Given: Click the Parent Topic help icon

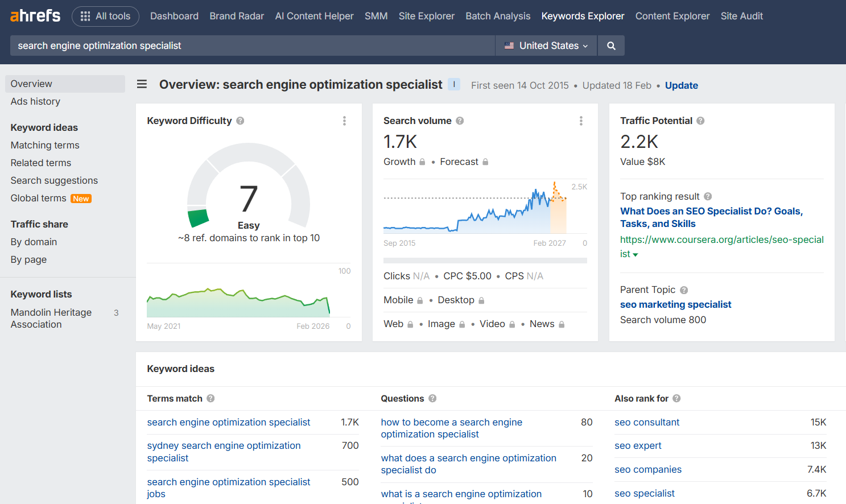Looking at the screenshot, I should click(684, 290).
